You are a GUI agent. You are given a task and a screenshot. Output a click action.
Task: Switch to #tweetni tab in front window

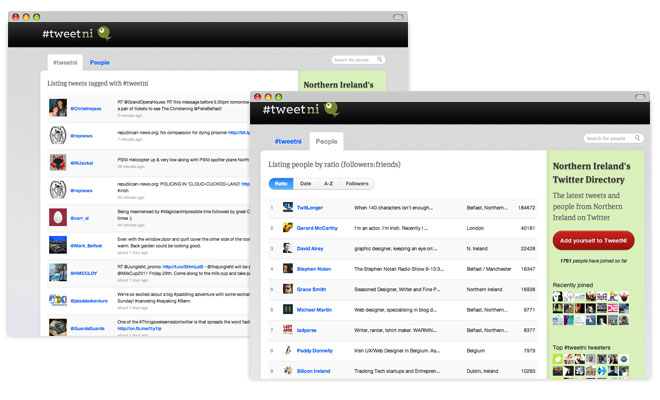point(288,141)
